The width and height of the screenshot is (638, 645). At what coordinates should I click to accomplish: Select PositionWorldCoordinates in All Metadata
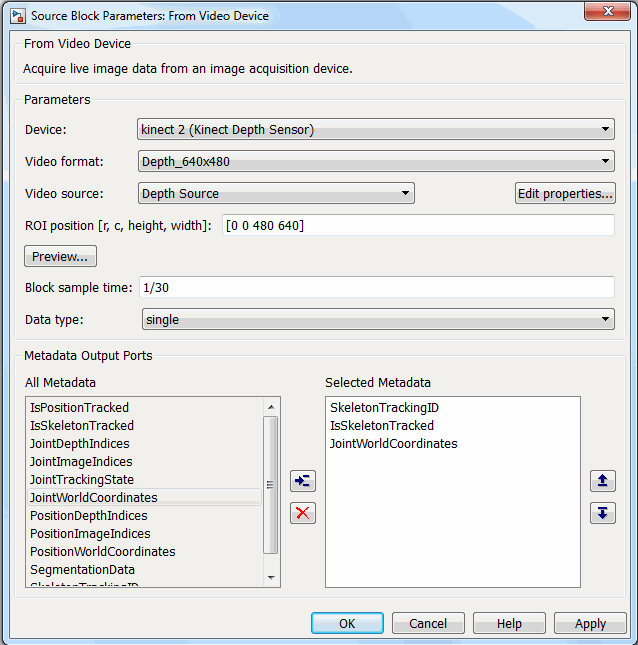[x=144, y=552]
